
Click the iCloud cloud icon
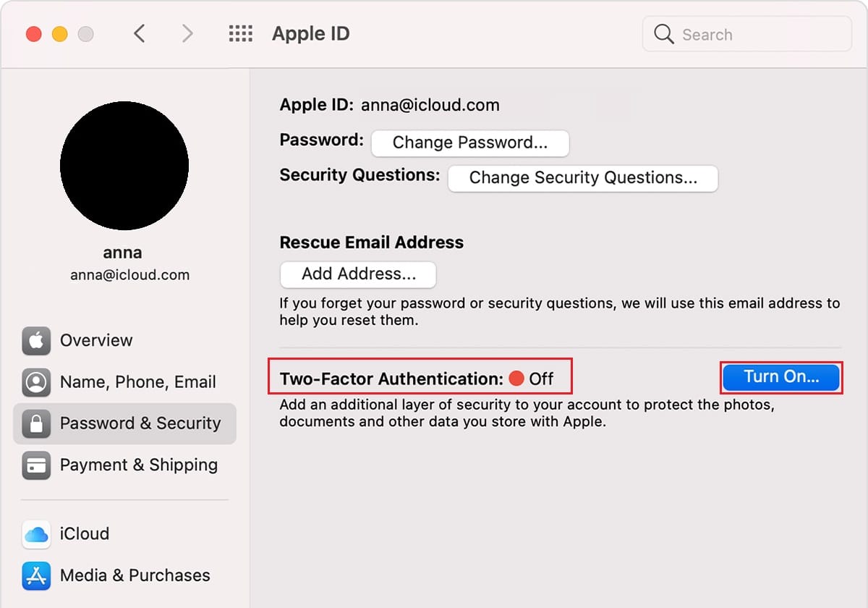[36, 534]
